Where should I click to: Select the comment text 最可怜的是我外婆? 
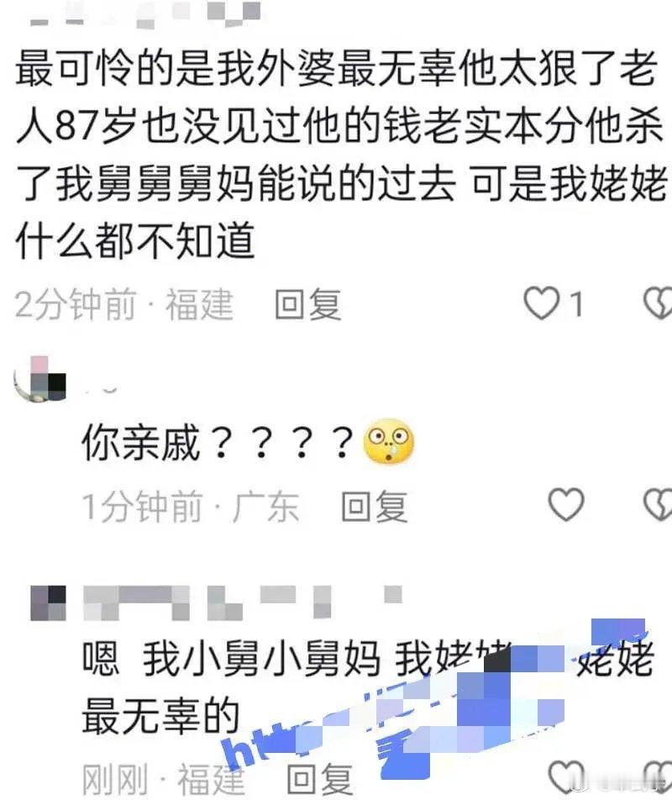pos(175,68)
